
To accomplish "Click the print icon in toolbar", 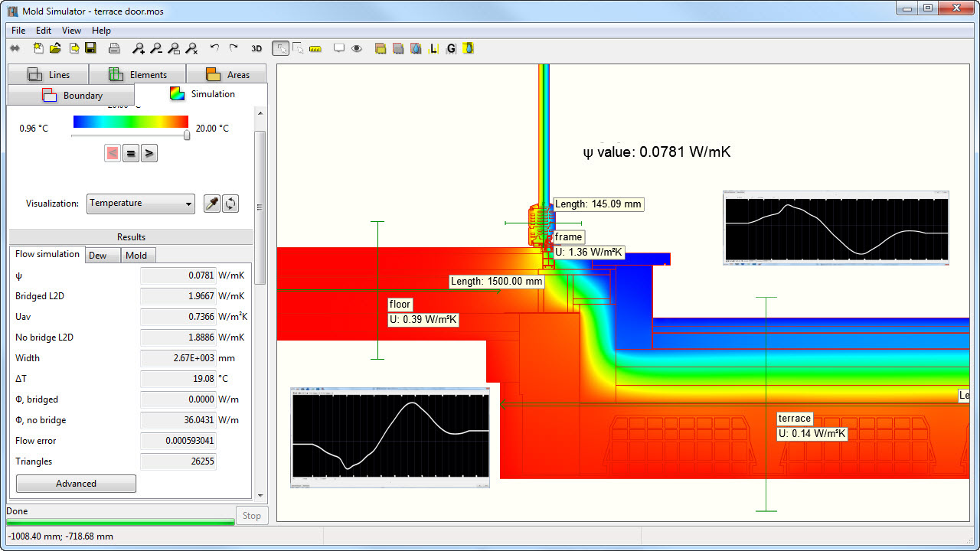I will (x=114, y=48).
